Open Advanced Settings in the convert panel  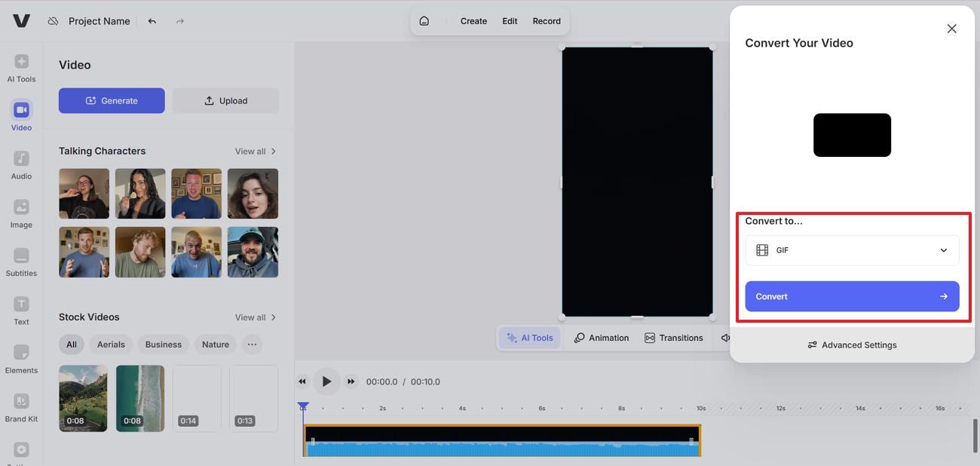point(852,345)
